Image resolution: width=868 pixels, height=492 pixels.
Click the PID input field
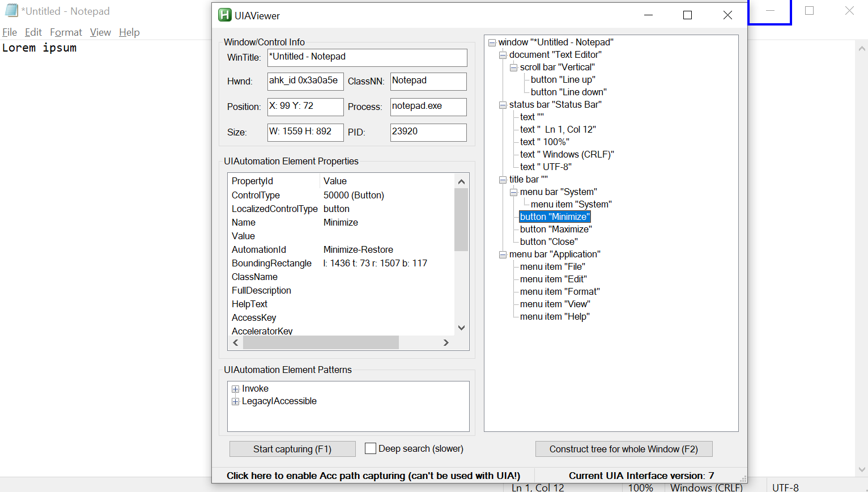point(428,132)
